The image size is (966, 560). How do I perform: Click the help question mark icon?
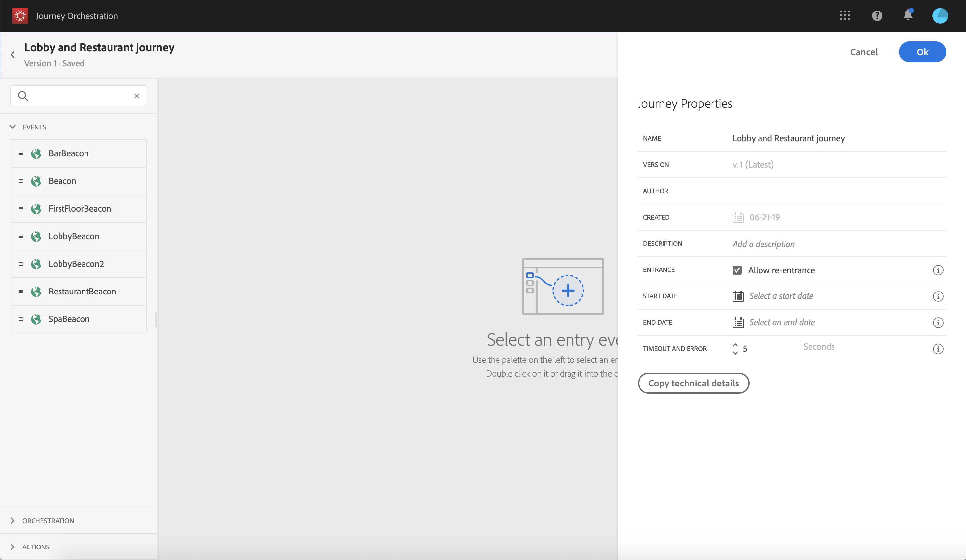(x=877, y=16)
